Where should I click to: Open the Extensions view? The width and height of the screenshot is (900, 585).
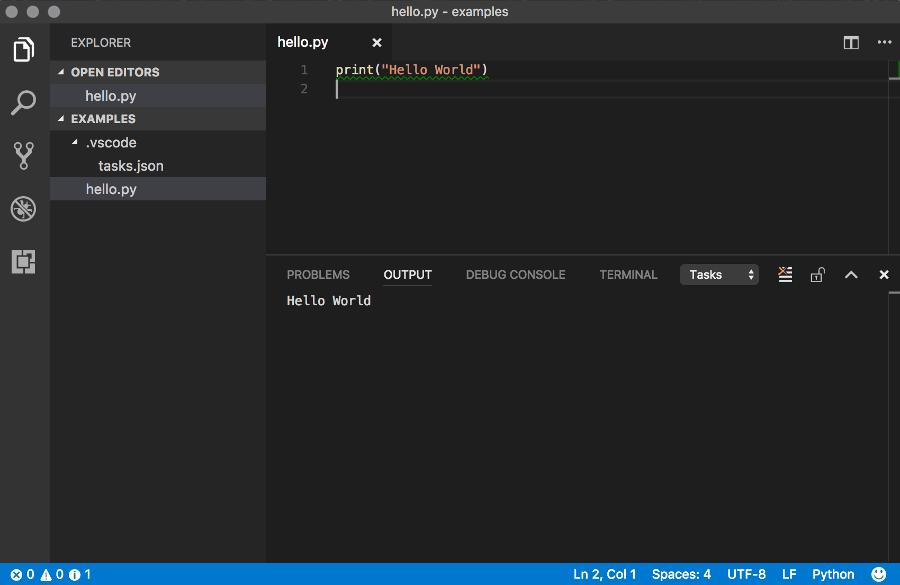point(23,262)
